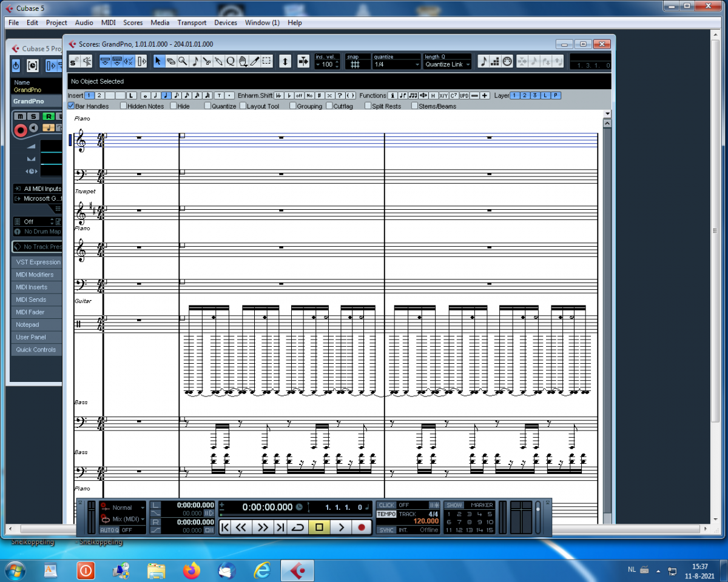This screenshot has width=728, height=582.
Task: Select the Zoom magnifier tool
Action: pos(183,61)
